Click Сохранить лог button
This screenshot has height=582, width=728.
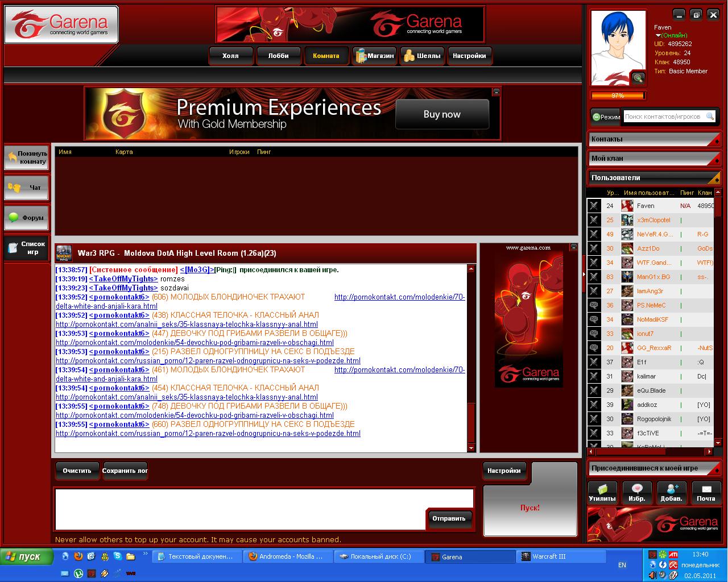(125, 471)
